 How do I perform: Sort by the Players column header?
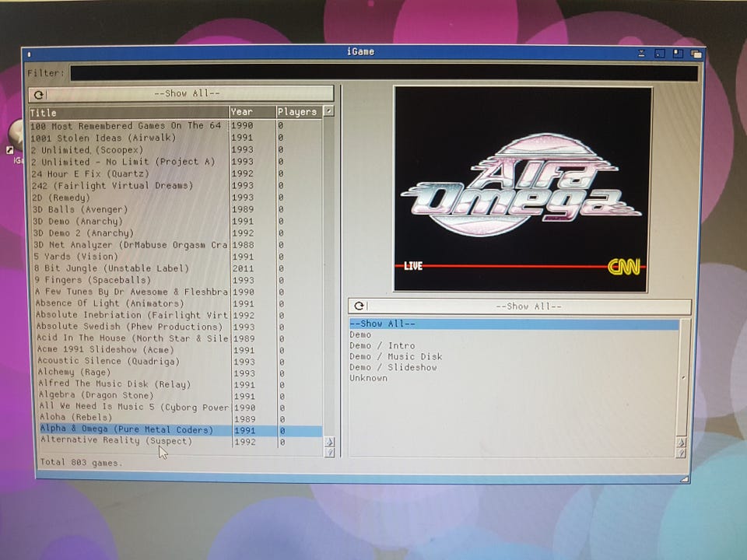(299, 112)
